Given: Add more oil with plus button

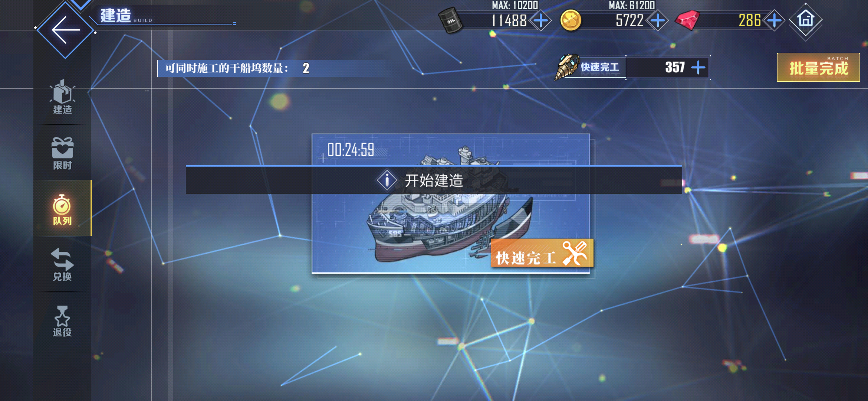Looking at the screenshot, I should point(541,20).
